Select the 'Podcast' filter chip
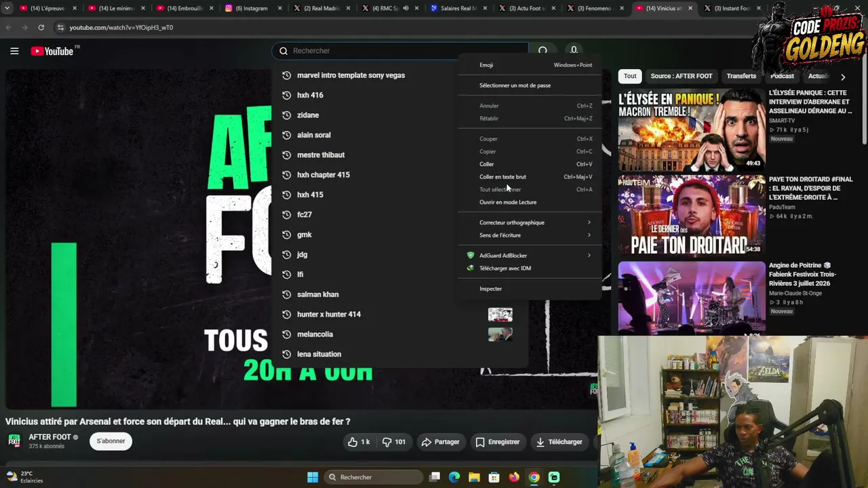The height and width of the screenshot is (488, 868). click(x=782, y=77)
